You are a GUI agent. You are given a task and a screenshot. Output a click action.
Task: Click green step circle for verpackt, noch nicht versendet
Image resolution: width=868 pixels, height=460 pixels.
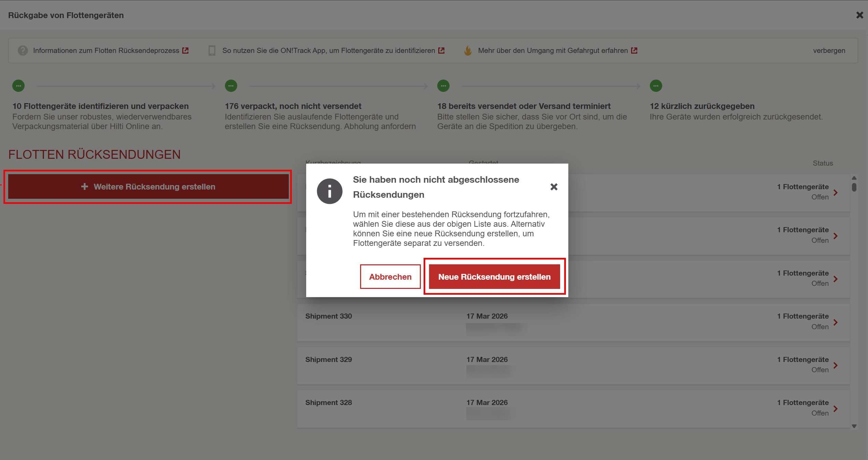click(231, 86)
